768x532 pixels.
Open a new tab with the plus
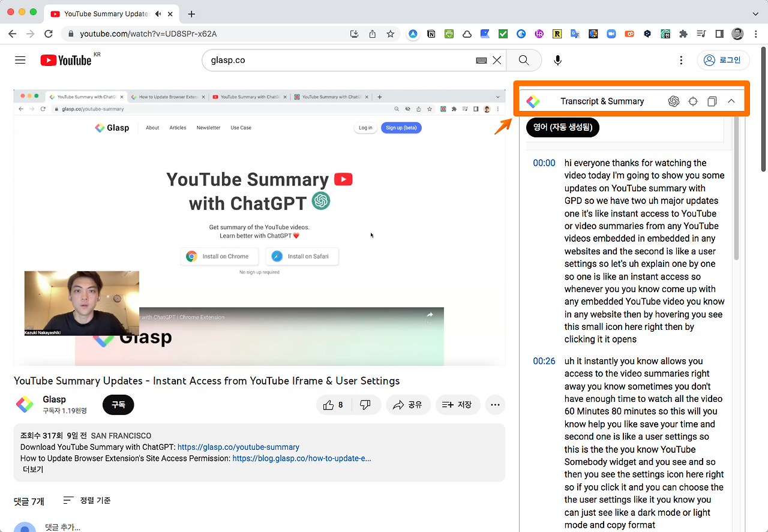(192, 14)
